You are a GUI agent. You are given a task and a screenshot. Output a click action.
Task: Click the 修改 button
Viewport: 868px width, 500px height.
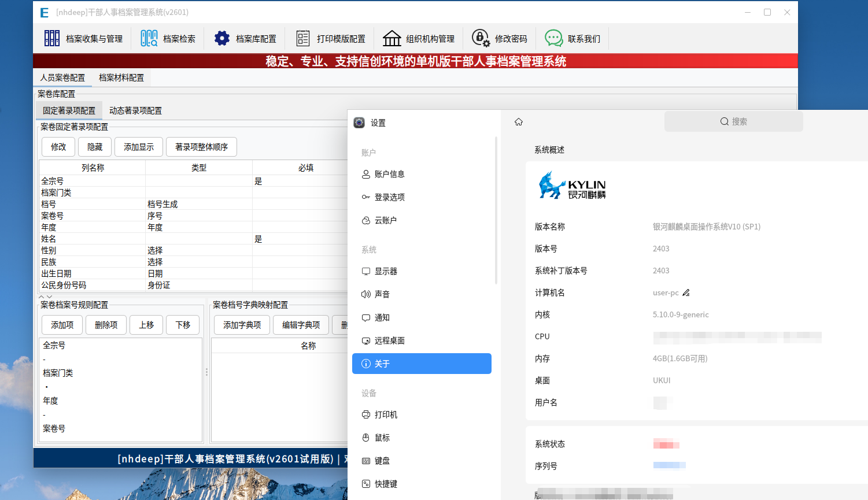pyautogui.click(x=58, y=147)
